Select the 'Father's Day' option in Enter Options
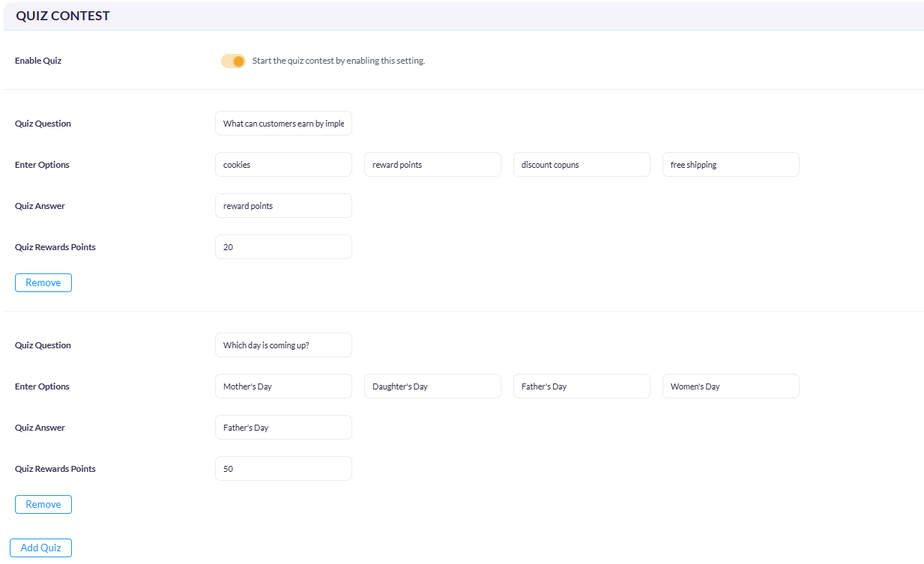This screenshot has height=564, width=924. tap(582, 386)
